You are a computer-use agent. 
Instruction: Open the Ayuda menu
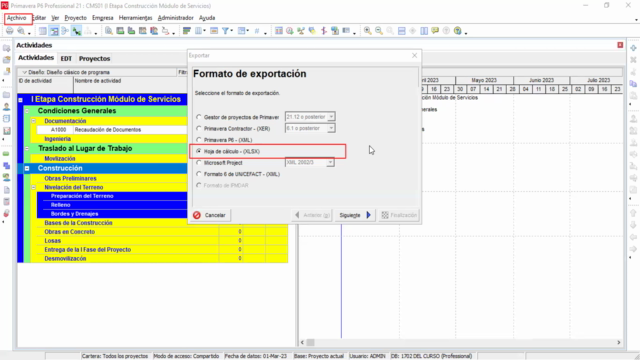[207, 18]
